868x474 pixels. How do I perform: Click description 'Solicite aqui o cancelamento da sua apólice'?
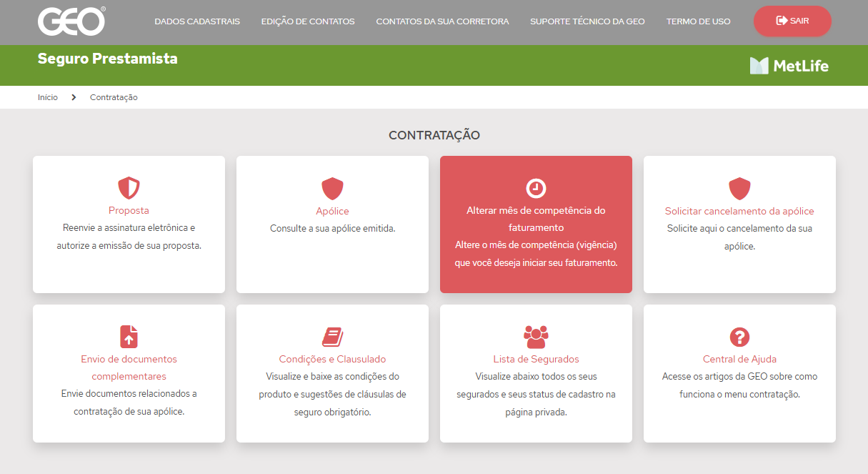(739, 237)
